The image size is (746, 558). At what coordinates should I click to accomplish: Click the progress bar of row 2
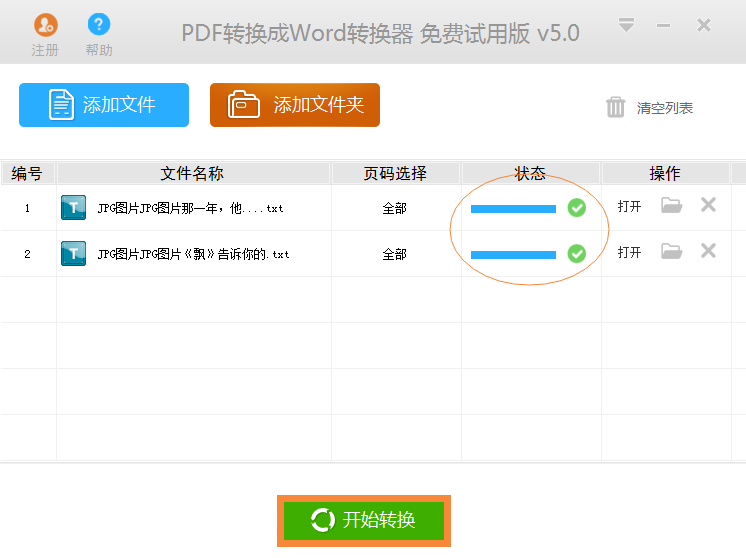[x=513, y=255]
